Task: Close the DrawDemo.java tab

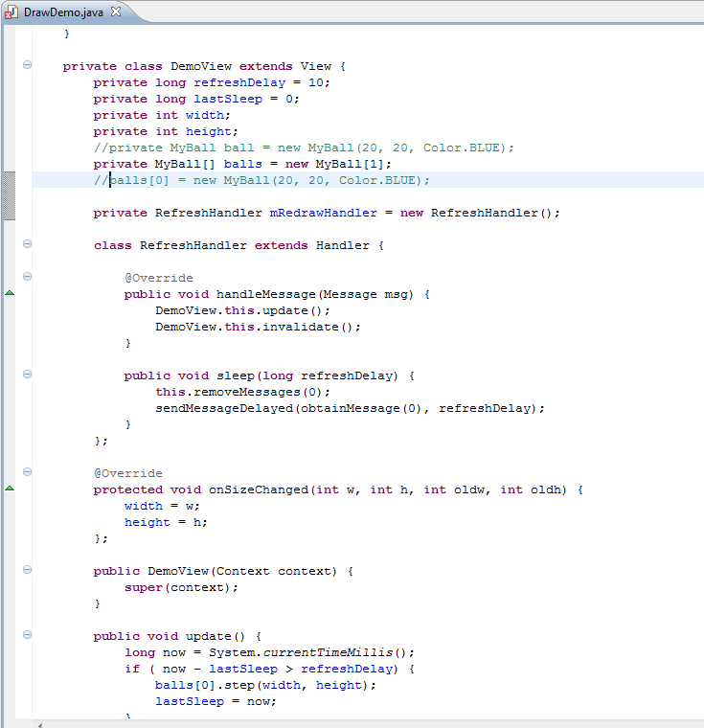Action: (116, 11)
